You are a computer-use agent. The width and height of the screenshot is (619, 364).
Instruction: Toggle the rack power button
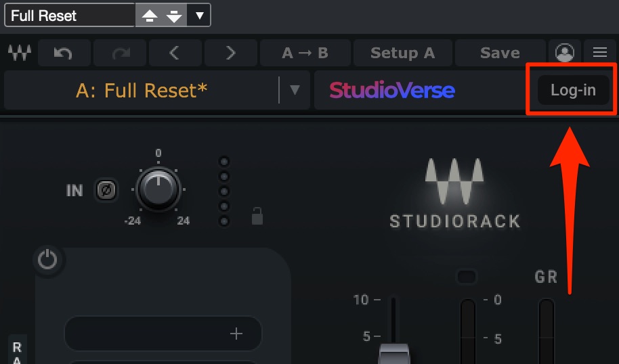[47, 260]
